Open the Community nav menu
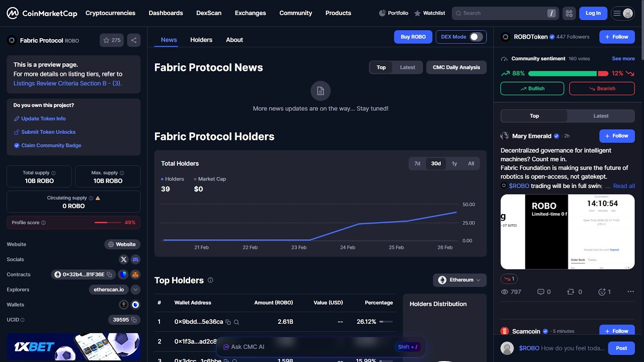644x362 pixels. point(296,13)
